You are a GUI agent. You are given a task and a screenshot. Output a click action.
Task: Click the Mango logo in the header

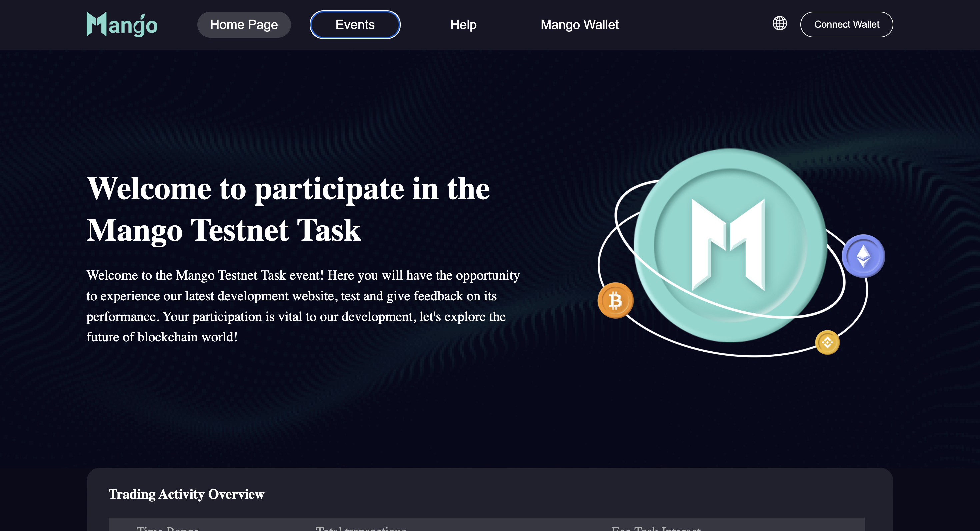122,24
